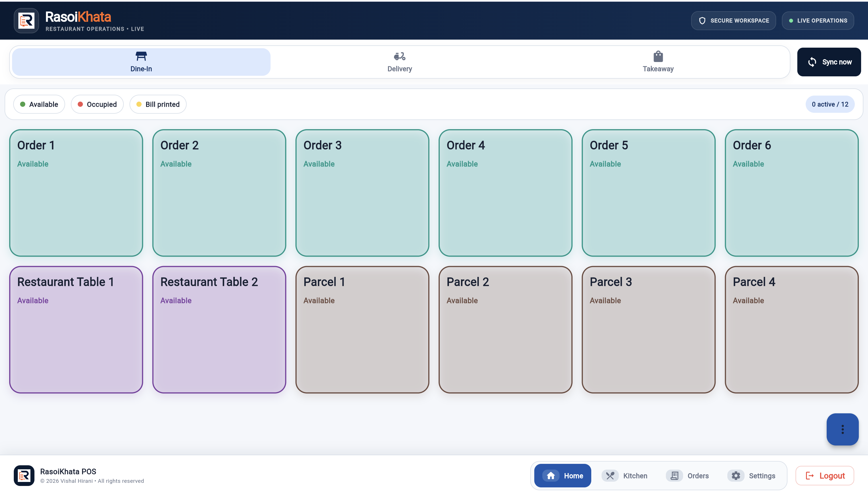Open Restaurant Table 2 card
Screen dimensions: 868x496
219,330
